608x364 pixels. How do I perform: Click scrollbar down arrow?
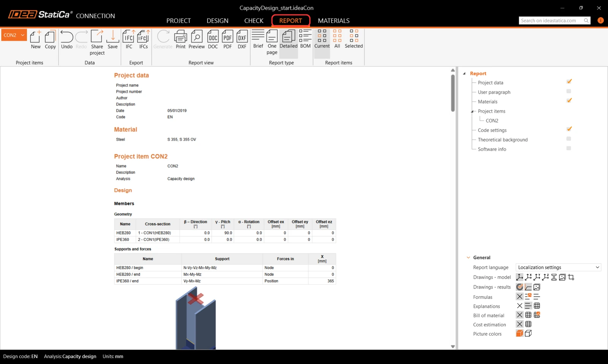pyautogui.click(x=453, y=347)
